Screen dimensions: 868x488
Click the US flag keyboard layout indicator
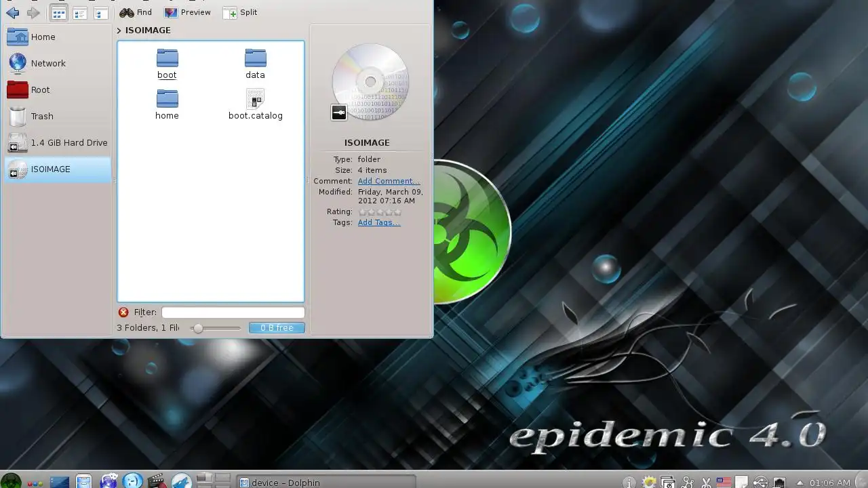click(724, 482)
